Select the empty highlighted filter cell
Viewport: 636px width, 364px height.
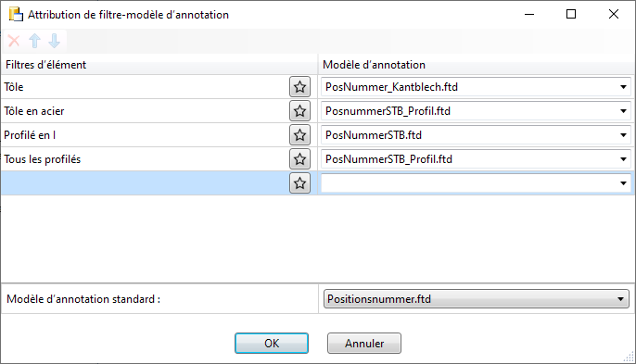point(145,183)
